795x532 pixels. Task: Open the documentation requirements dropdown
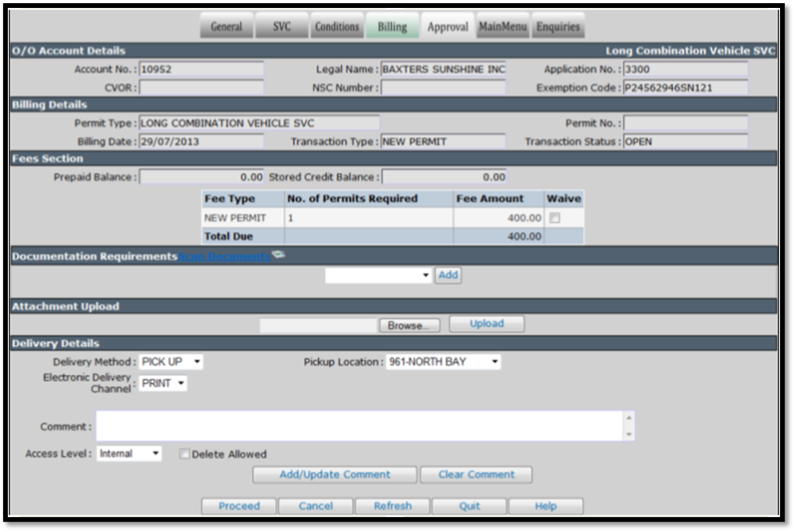tap(378, 275)
